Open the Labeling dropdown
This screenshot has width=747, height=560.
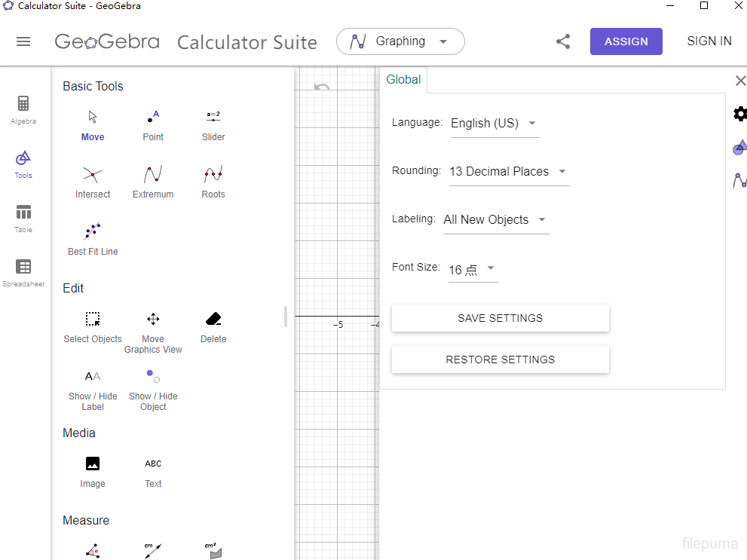(495, 220)
